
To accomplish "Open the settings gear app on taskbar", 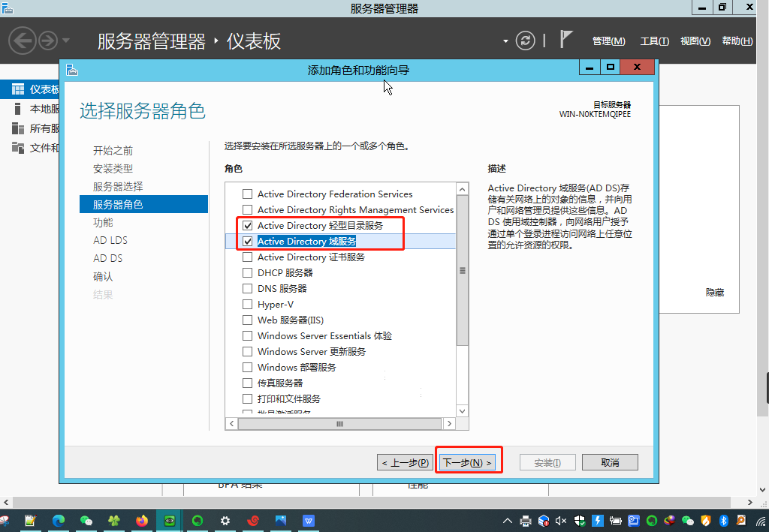I will point(225,521).
